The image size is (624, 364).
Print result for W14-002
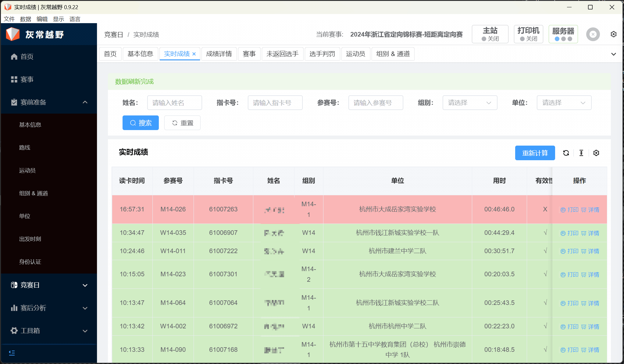coord(569,327)
